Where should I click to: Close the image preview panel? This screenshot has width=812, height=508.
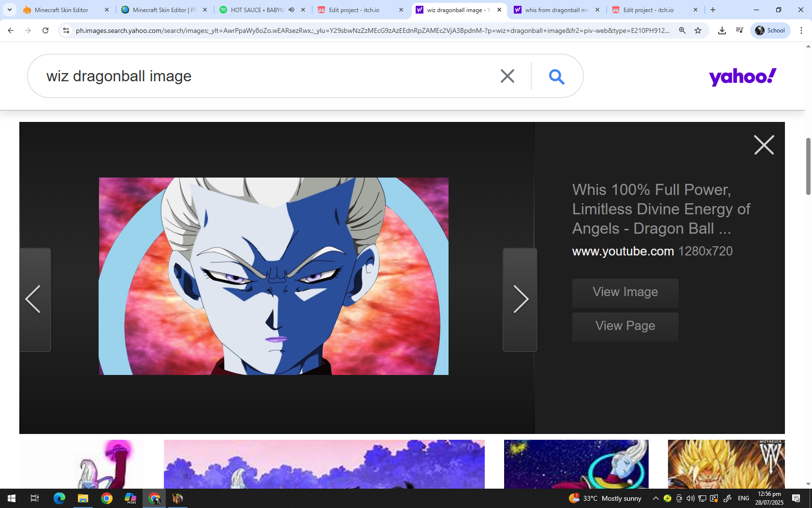pos(764,145)
